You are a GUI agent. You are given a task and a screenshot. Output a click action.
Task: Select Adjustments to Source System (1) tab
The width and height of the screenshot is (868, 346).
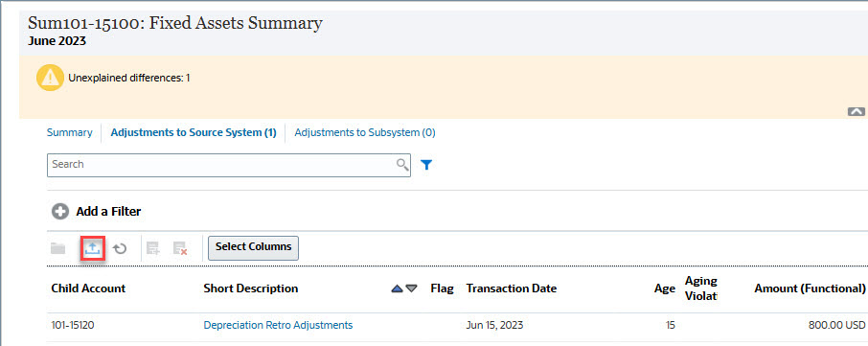(x=194, y=133)
